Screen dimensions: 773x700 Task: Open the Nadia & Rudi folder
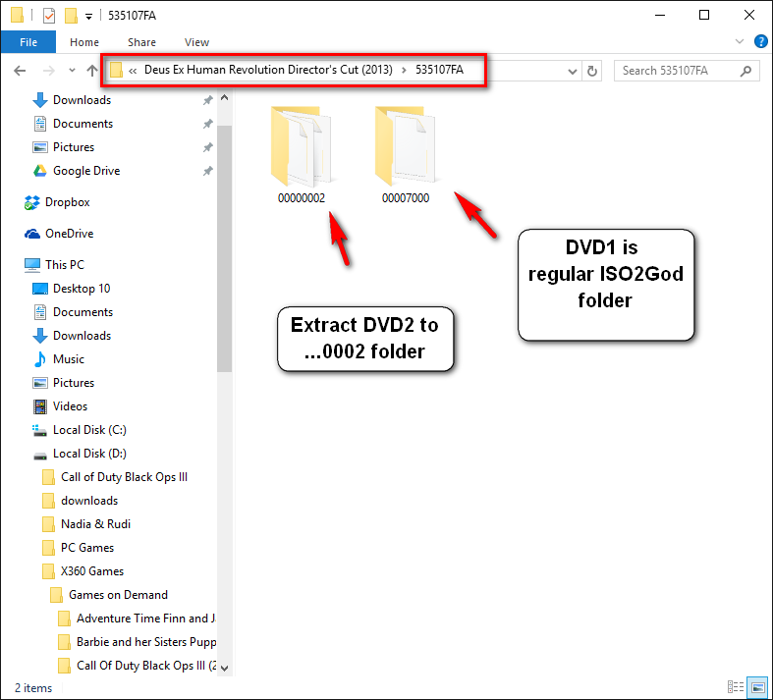click(x=95, y=524)
